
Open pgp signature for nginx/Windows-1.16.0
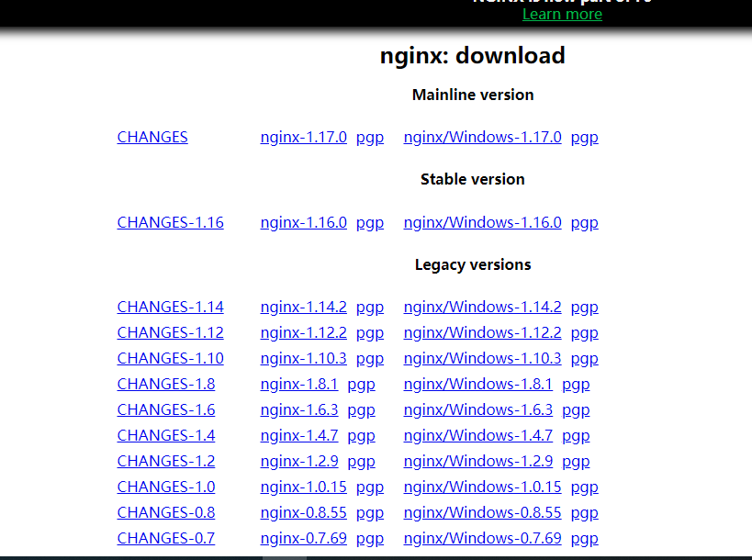pyautogui.click(x=585, y=223)
